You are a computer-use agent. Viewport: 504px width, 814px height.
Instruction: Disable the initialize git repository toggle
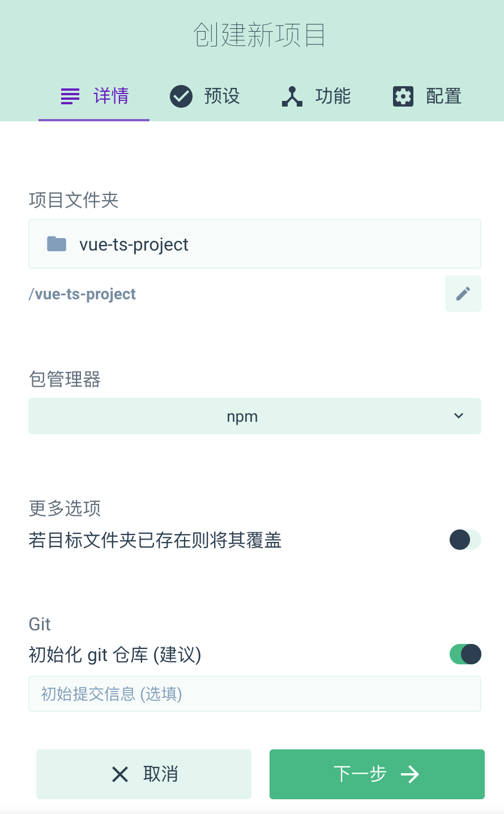(465, 654)
